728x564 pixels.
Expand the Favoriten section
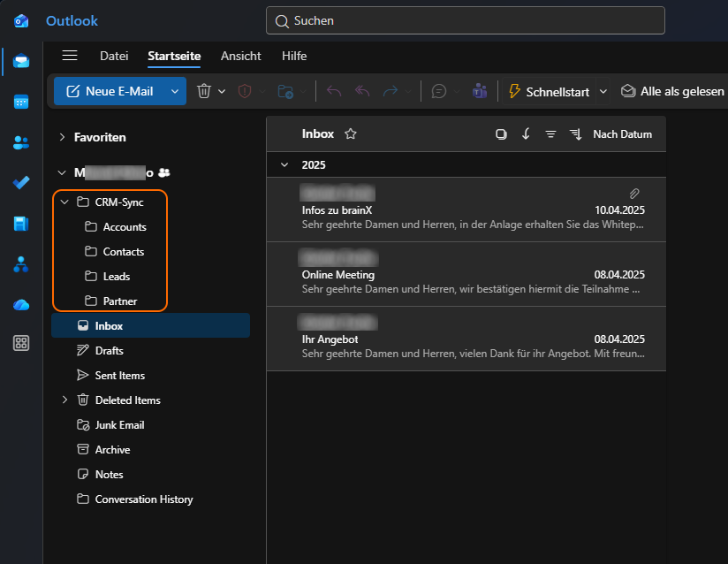coord(62,137)
